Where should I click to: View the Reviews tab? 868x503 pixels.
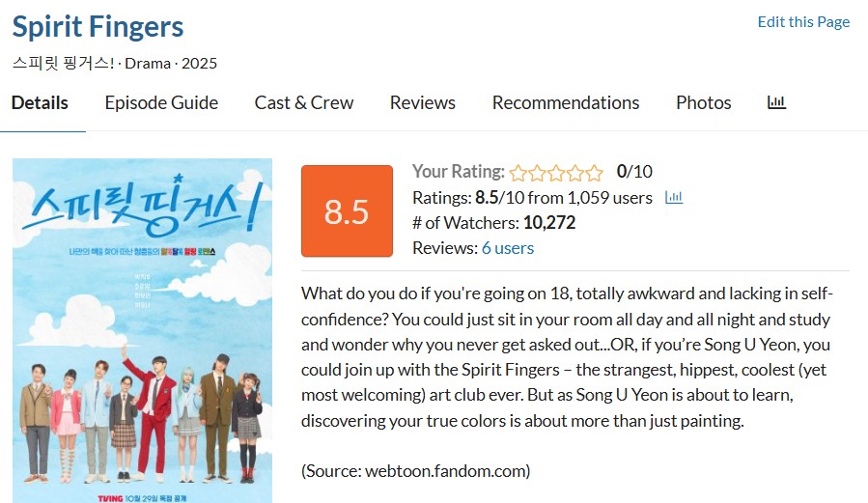(423, 102)
